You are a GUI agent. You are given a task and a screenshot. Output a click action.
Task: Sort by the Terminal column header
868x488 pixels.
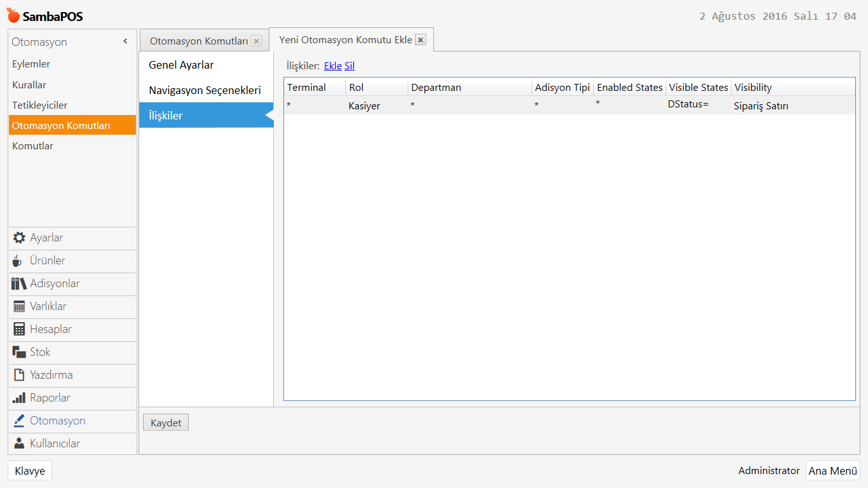(x=315, y=88)
